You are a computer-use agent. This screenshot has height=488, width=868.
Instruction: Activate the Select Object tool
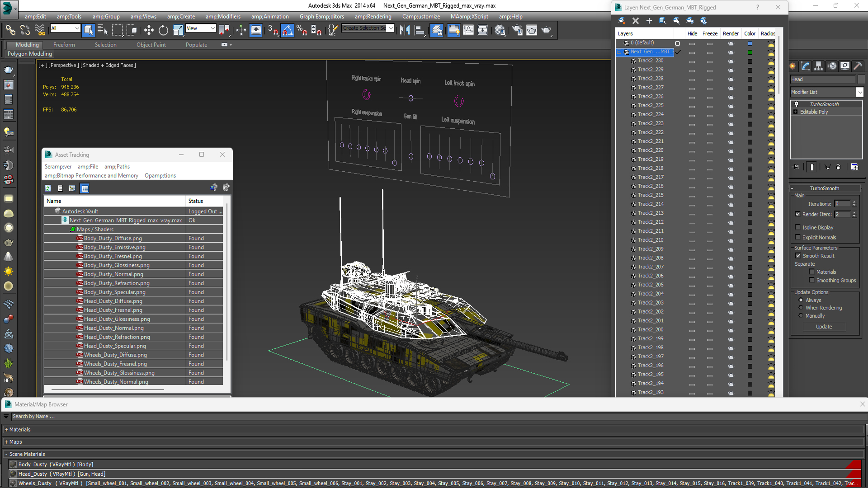pyautogui.click(x=89, y=30)
